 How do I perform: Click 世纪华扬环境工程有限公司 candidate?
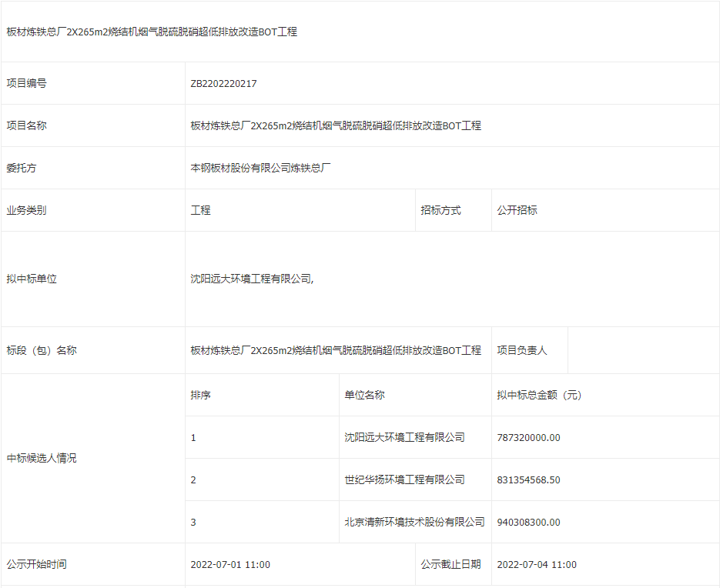tap(404, 479)
